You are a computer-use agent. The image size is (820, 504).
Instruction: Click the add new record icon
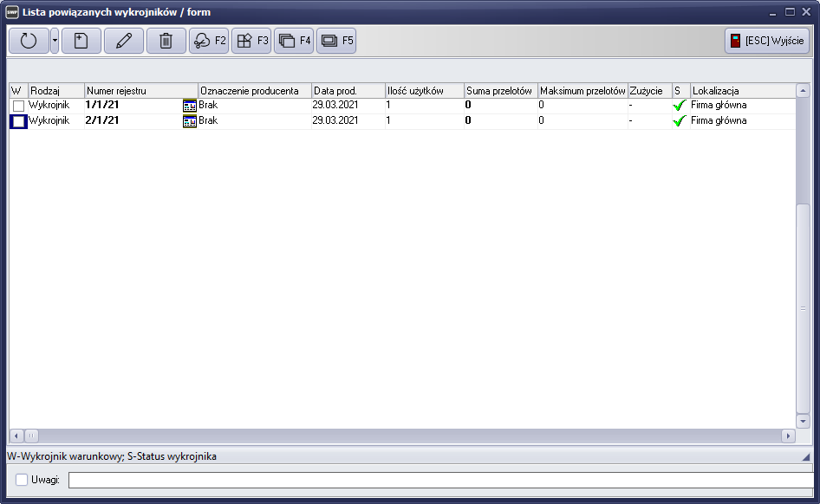coord(81,41)
